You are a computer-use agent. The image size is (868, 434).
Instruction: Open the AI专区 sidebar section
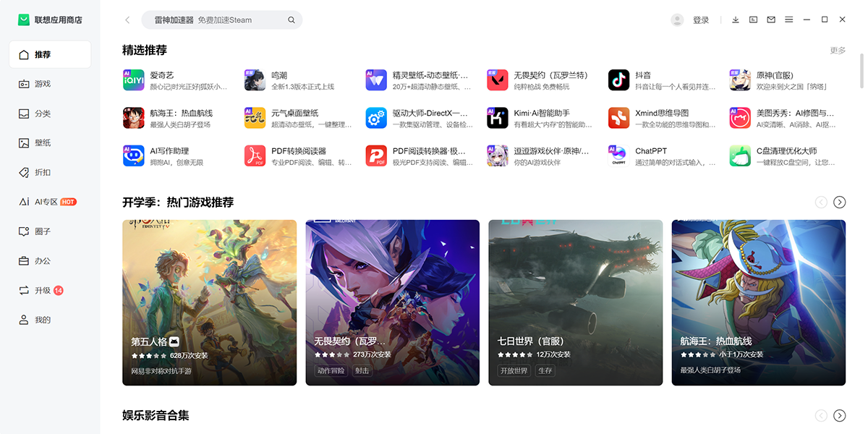point(46,202)
